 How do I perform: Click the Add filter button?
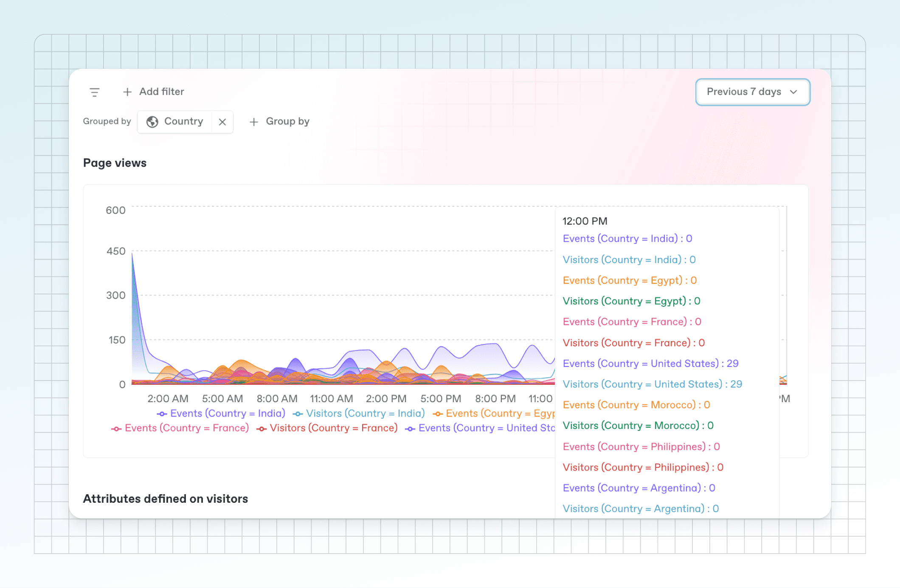pos(153,92)
